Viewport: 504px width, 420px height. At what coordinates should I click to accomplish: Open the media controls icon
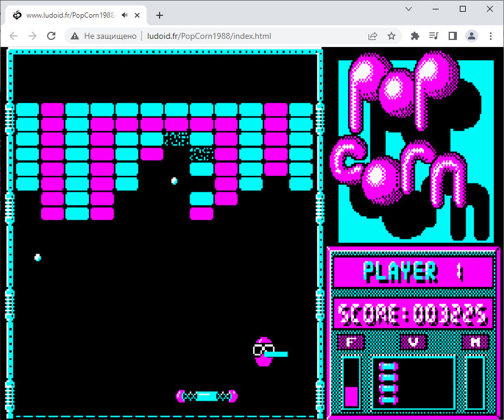pos(433,36)
